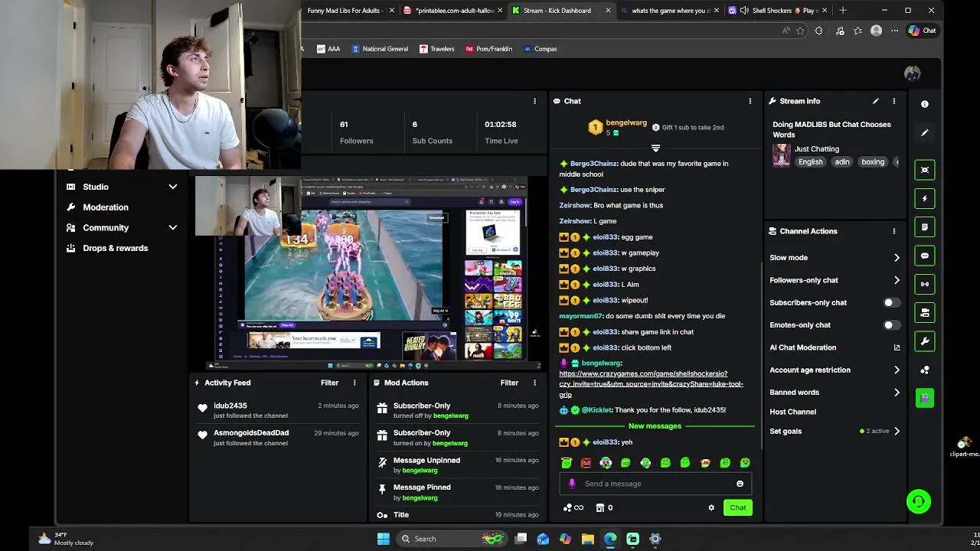Screen dimensions: 980x551
Task: Open Activity Feed three-dot menu
Action: (354, 383)
